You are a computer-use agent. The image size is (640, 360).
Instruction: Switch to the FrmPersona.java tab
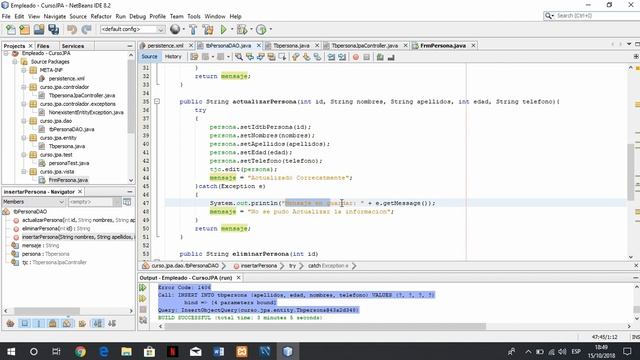[442, 46]
